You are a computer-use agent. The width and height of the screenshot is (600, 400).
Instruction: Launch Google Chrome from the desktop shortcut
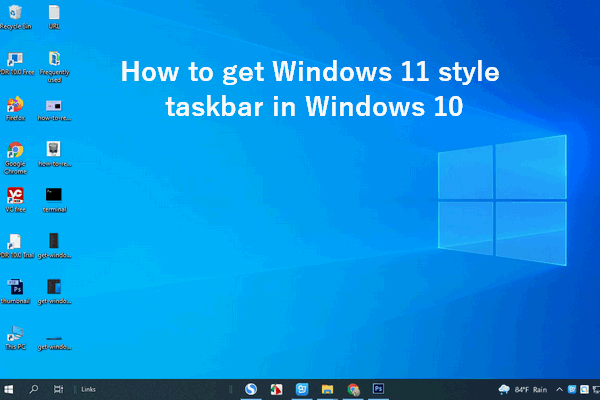tap(15, 158)
